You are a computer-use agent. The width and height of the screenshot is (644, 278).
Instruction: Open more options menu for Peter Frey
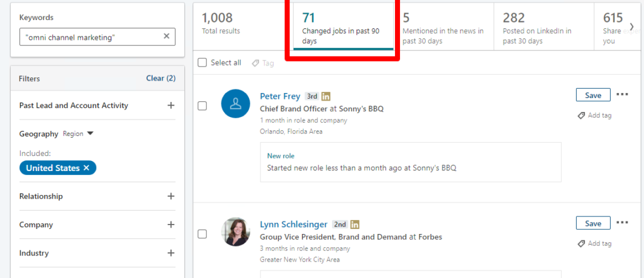click(622, 94)
